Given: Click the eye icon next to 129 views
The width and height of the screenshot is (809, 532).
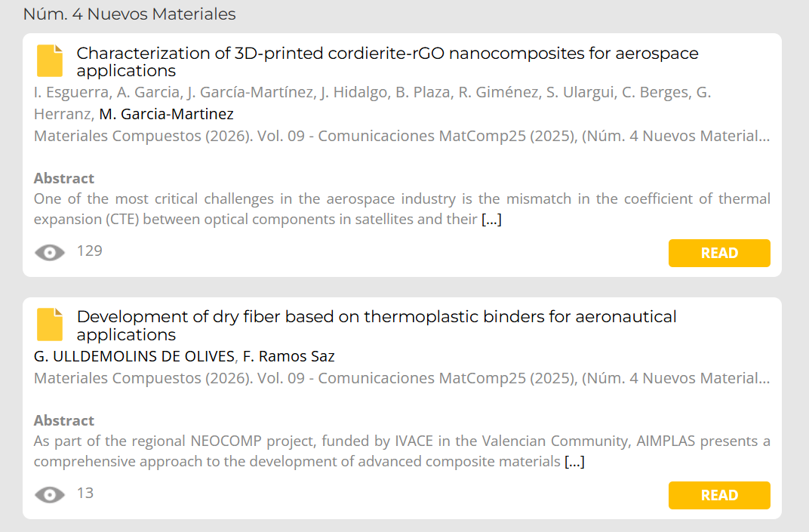Looking at the screenshot, I should point(50,253).
